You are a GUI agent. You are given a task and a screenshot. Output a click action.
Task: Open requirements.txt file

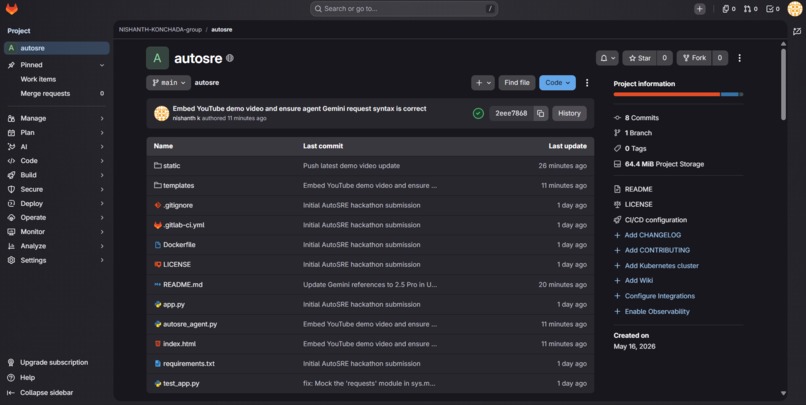pos(189,363)
